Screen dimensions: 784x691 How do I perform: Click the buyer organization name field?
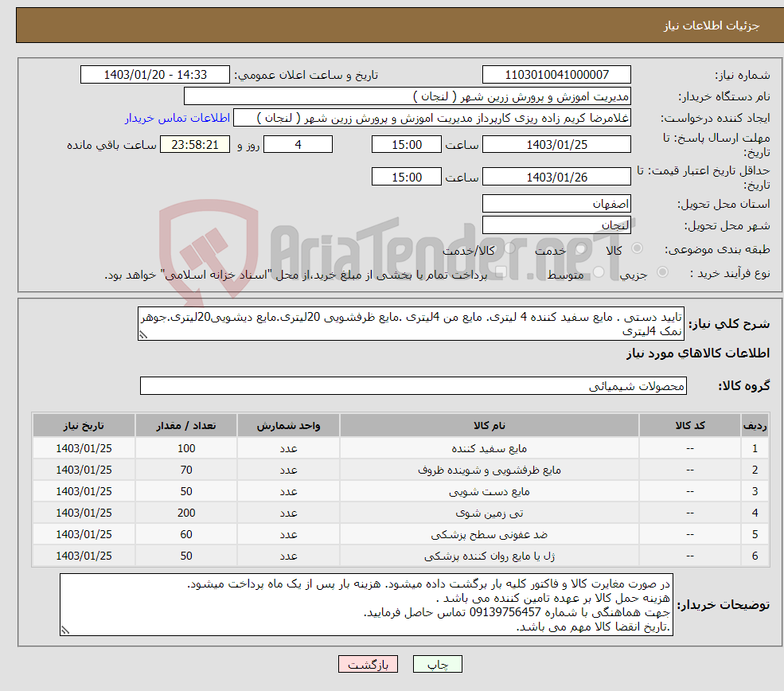pyautogui.click(x=408, y=96)
